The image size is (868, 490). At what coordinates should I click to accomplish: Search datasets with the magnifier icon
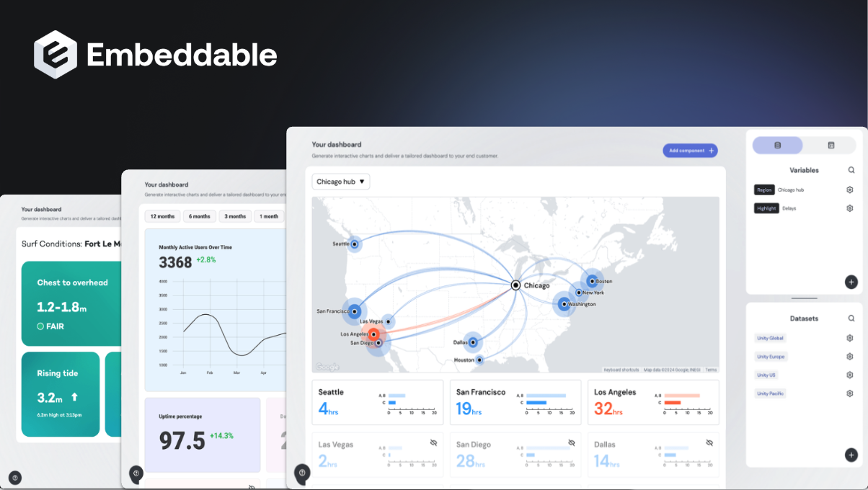coord(851,318)
